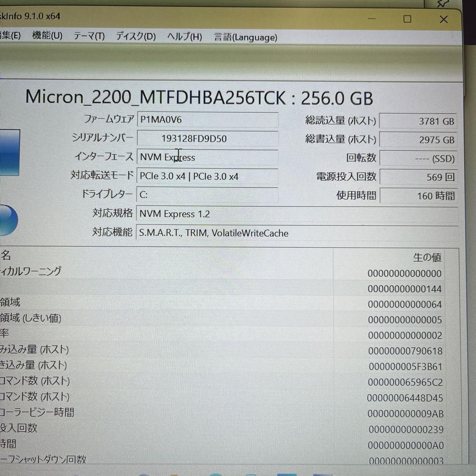The height and width of the screenshot is (476, 476).
Task: Open the ディスク(D) menu
Action: point(136,37)
